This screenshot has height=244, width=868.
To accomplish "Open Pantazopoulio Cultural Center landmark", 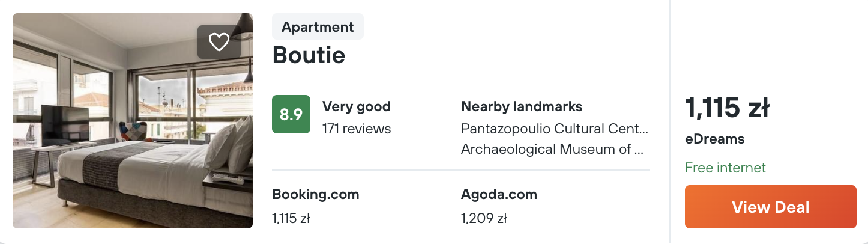I will point(555,129).
